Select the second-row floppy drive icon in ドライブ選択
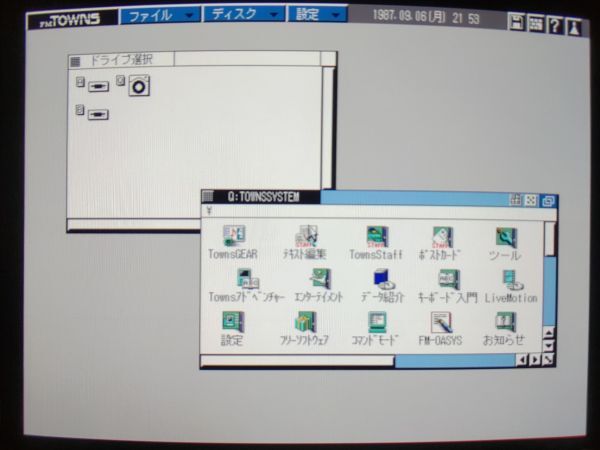The height and width of the screenshot is (450, 600). (98, 114)
